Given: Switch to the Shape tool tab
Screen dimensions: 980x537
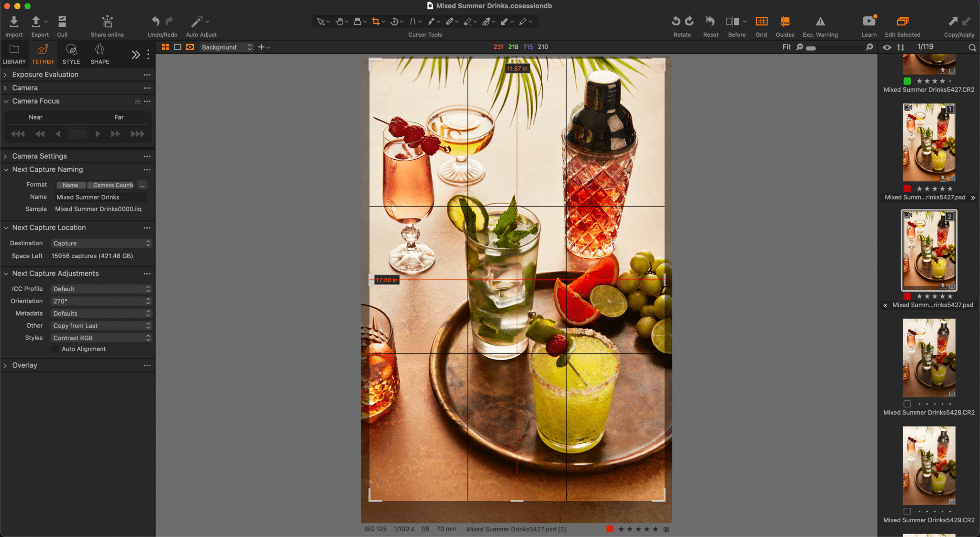Looking at the screenshot, I should click(100, 54).
